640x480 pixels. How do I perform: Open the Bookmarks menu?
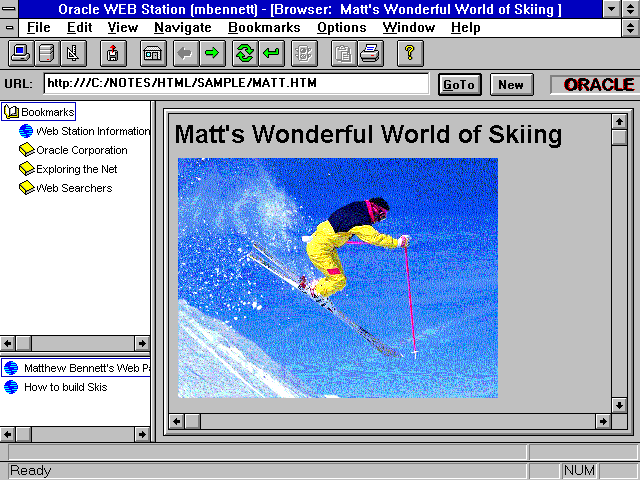[x=264, y=27]
